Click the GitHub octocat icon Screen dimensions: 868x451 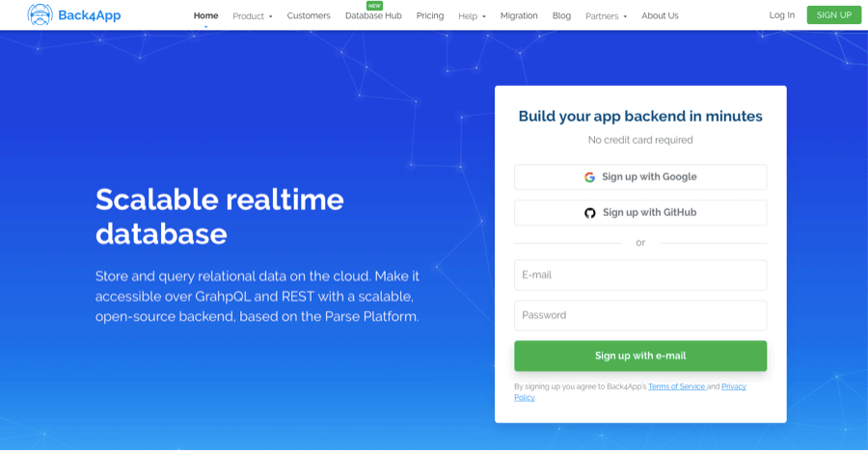590,213
